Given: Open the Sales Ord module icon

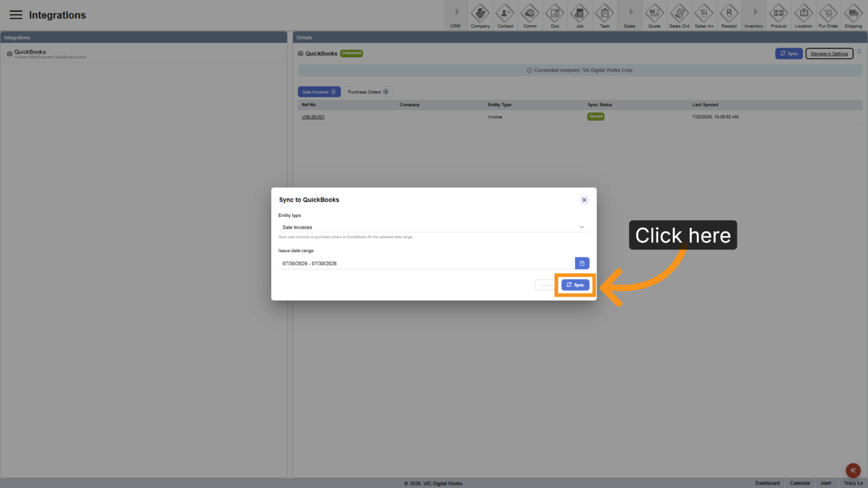Looking at the screenshot, I should (679, 15).
